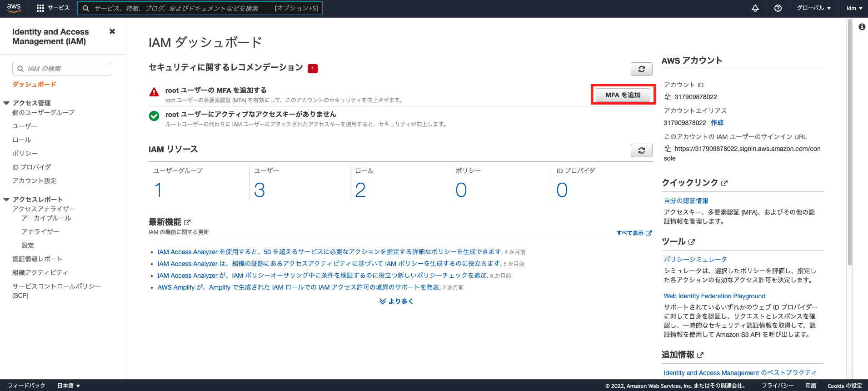Click 作成 link for account alias
The image size is (868, 391).
click(x=717, y=123)
